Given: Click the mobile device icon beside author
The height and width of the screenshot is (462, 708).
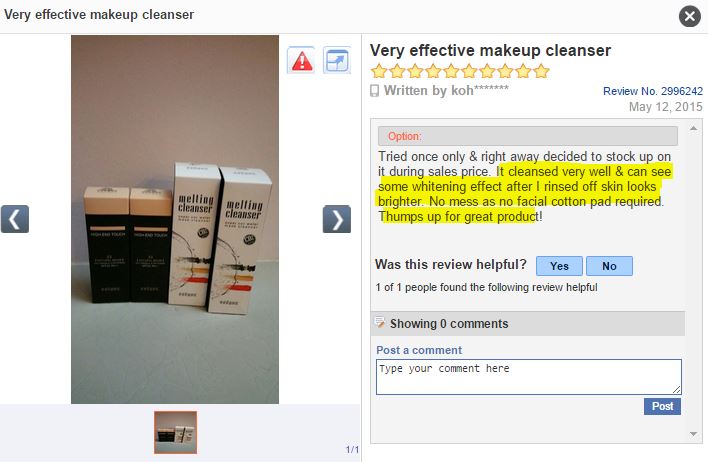Looking at the screenshot, I should click(x=374, y=91).
